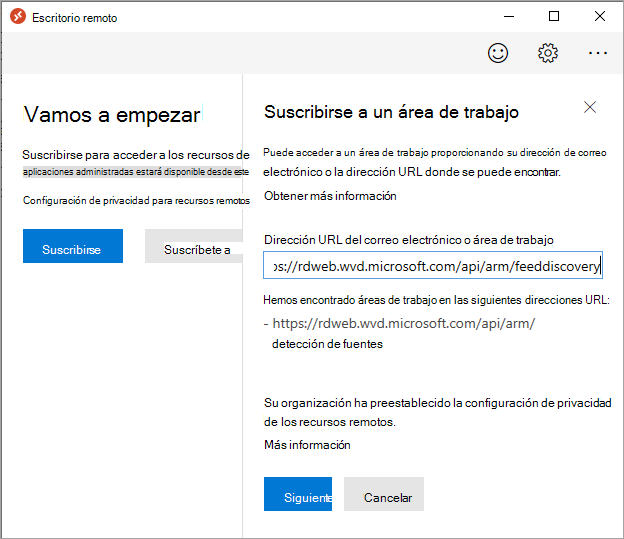Open the Obtener más información link
This screenshot has height=539, width=624.
(x=330, y=196)
